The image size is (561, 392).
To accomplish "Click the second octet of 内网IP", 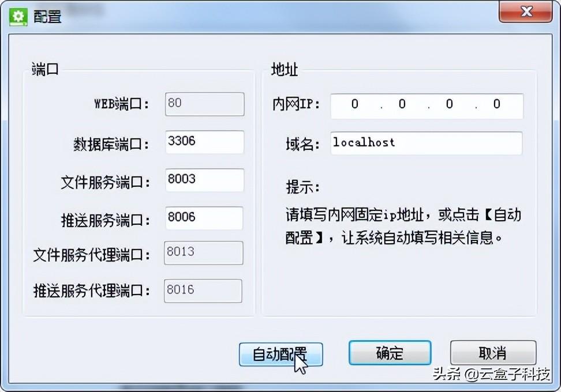I will click(x=402, y=104).
